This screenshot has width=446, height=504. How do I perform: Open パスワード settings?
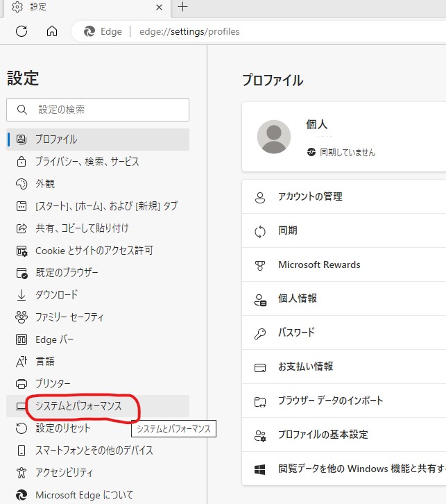point(344,333)
